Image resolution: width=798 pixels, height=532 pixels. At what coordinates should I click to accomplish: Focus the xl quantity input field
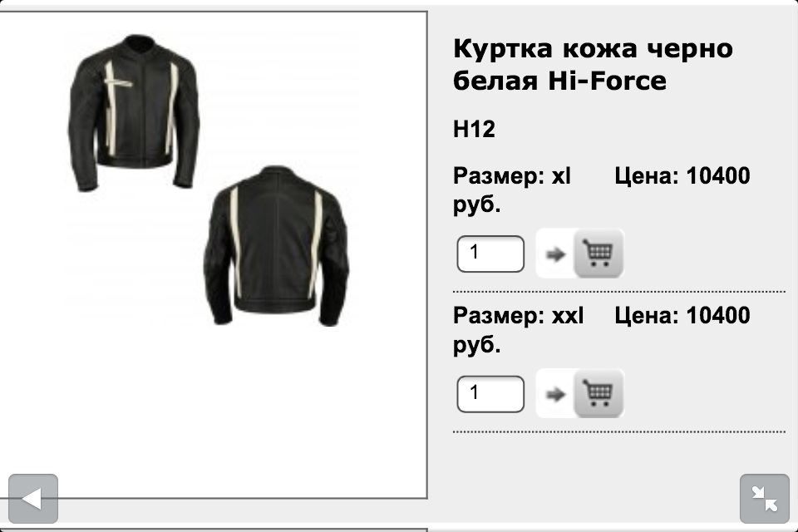tap(490, 254)
